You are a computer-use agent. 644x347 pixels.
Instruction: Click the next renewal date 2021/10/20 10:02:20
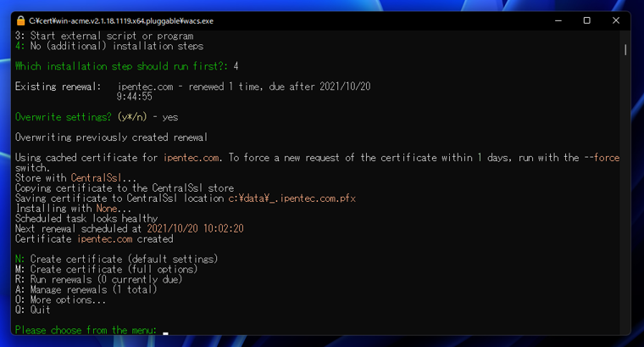pos(195,228)
